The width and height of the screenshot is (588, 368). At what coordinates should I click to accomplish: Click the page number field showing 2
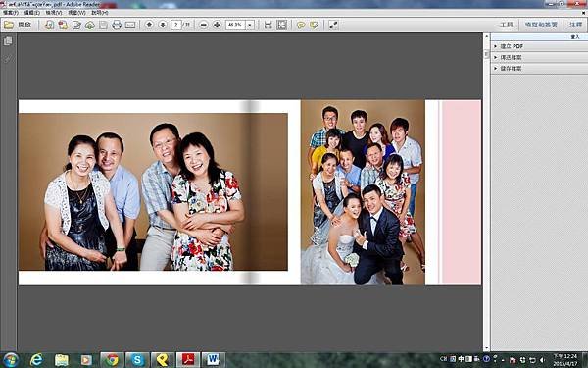coord(175,25)
